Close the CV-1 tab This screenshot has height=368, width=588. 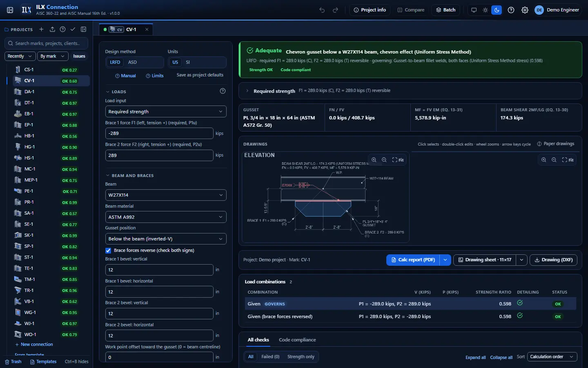(147, 29)
